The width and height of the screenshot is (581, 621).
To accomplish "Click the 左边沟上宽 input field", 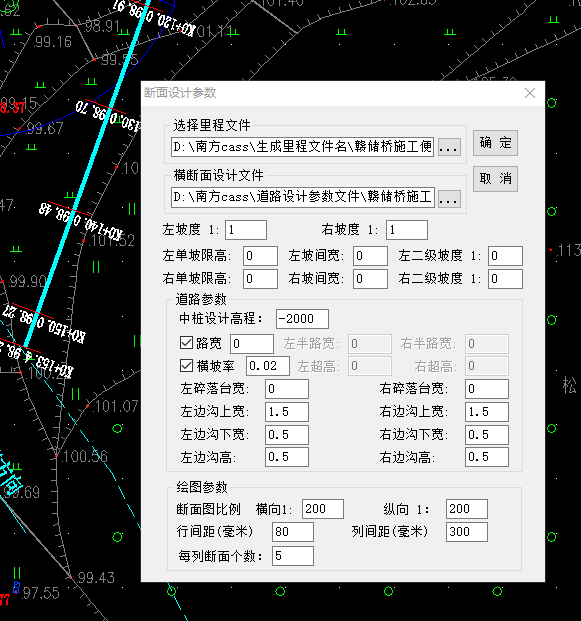I will (287, 412).
